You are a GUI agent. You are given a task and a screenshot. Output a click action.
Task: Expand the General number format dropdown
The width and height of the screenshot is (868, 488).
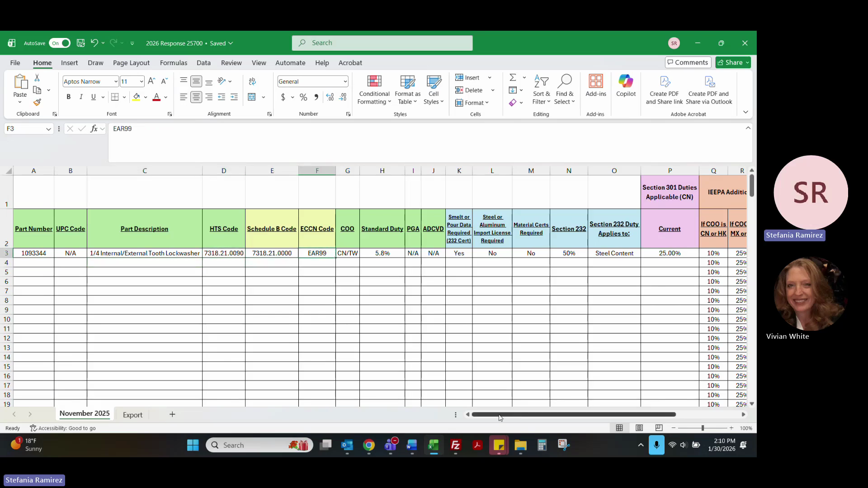click(345, 81)
